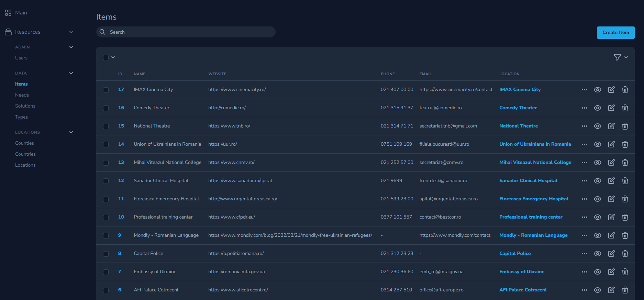Delete the AFI Palace Cotroceni item
This screenshot has height=300, width=644.
click(x=625, y=290)
